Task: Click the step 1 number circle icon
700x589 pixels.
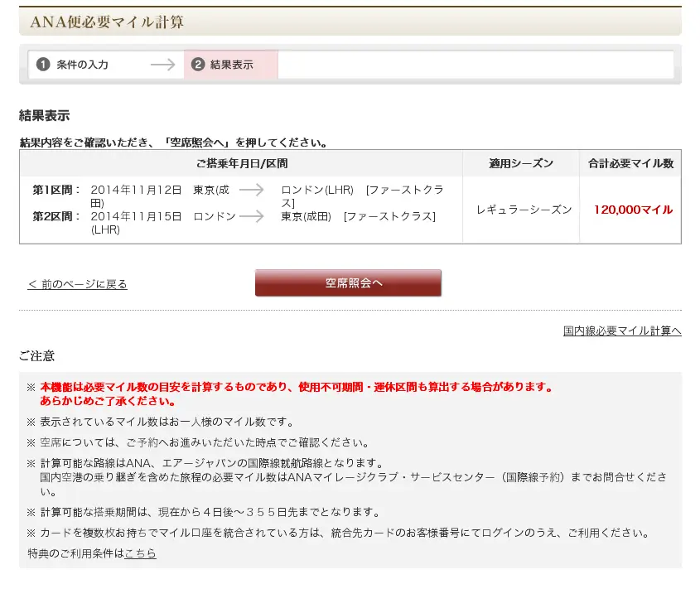Action: pyautogui.click(x=43, y=65)
